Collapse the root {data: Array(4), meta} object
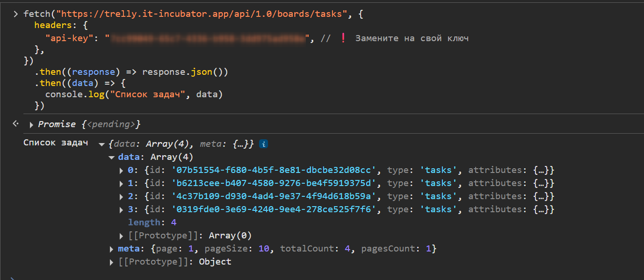The height and width of the screenshot is (280, 644). pyautogui.click(x=101, y=144)
